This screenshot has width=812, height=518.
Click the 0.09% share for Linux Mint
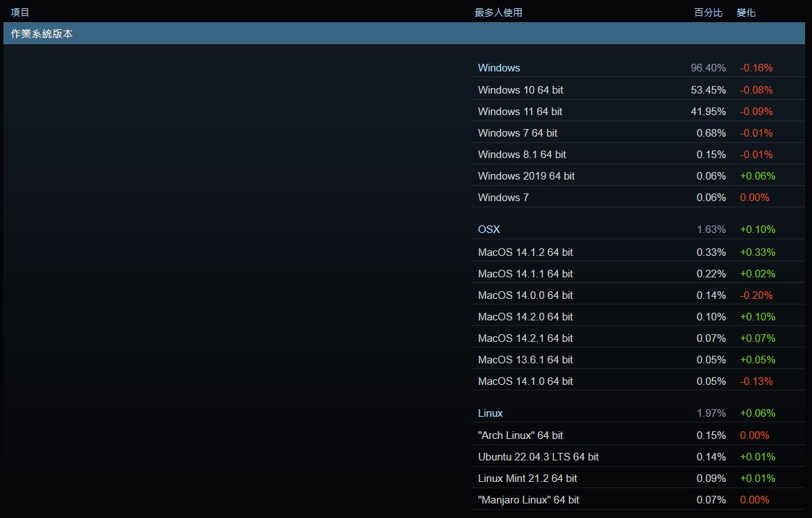(x=711, y=478)
